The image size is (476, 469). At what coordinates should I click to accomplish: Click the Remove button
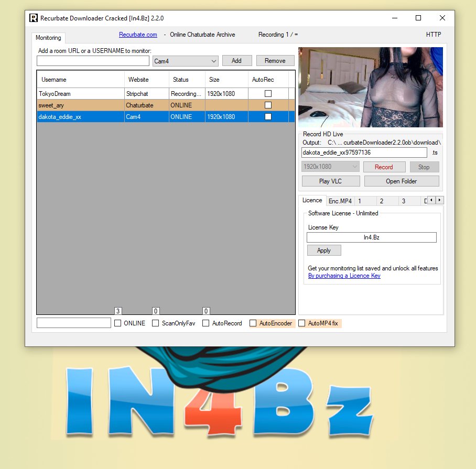[x=275, y=61]
